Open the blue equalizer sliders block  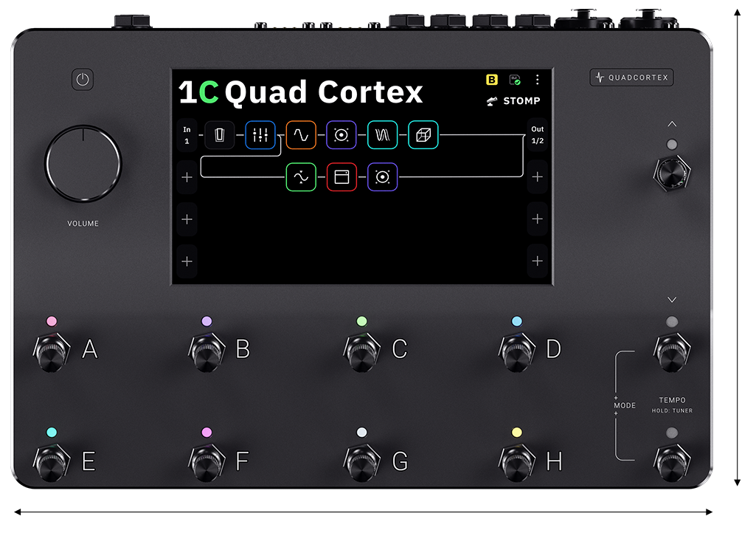(x=260, y=135)
